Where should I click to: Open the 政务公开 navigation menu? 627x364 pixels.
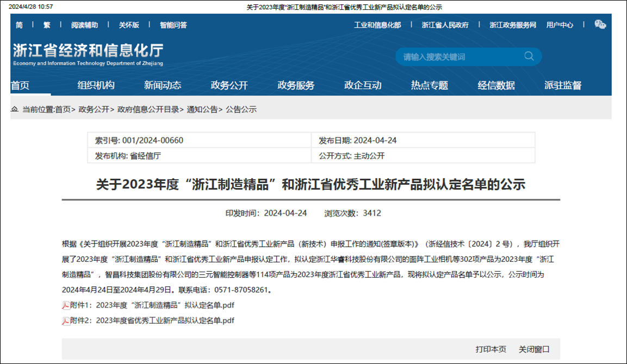click(x=229, y=85)
